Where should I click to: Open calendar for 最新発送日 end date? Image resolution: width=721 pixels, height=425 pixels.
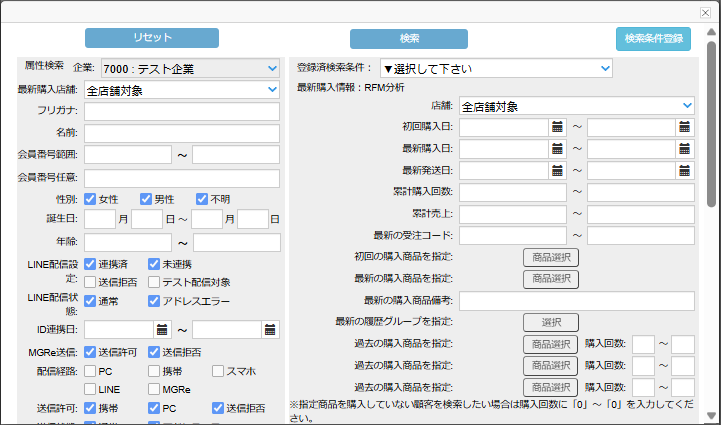point(685,171)
